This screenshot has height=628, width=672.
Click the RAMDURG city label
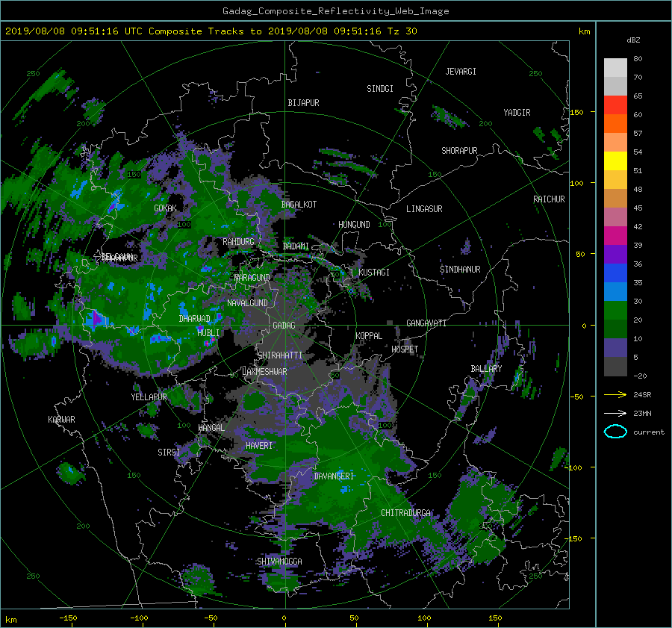tap(238, 242)
